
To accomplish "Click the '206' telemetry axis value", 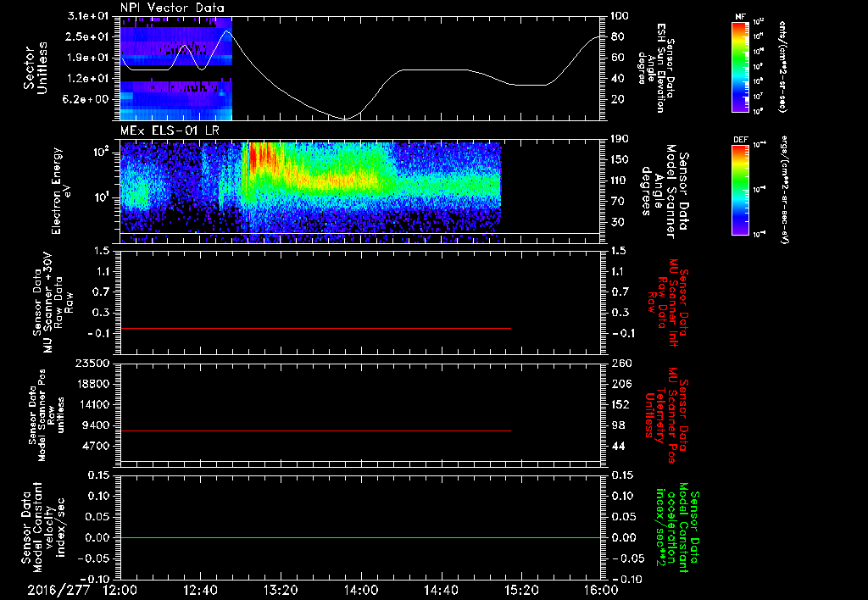I will coord(620,384).
